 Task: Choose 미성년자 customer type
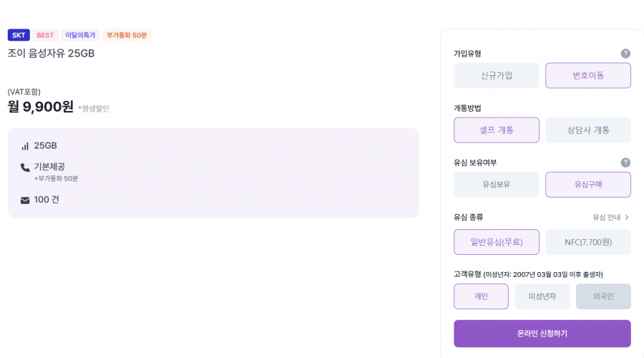542,296
